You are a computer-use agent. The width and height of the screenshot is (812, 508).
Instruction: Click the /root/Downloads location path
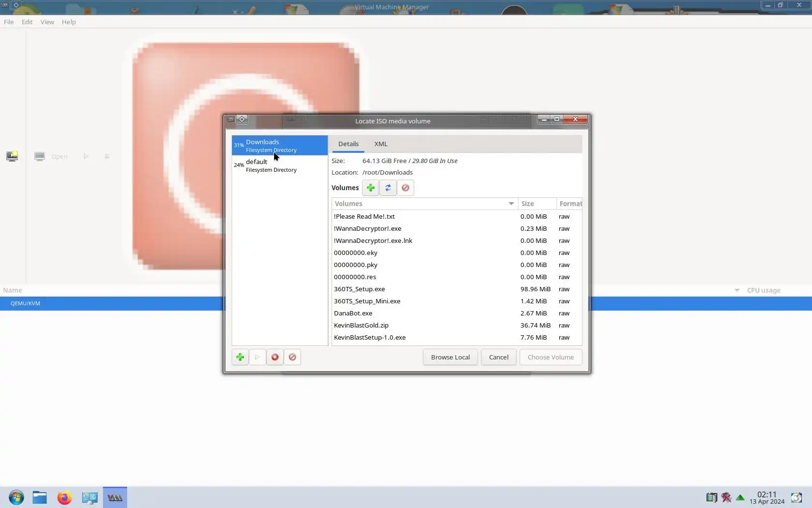[x=388, y=172]
